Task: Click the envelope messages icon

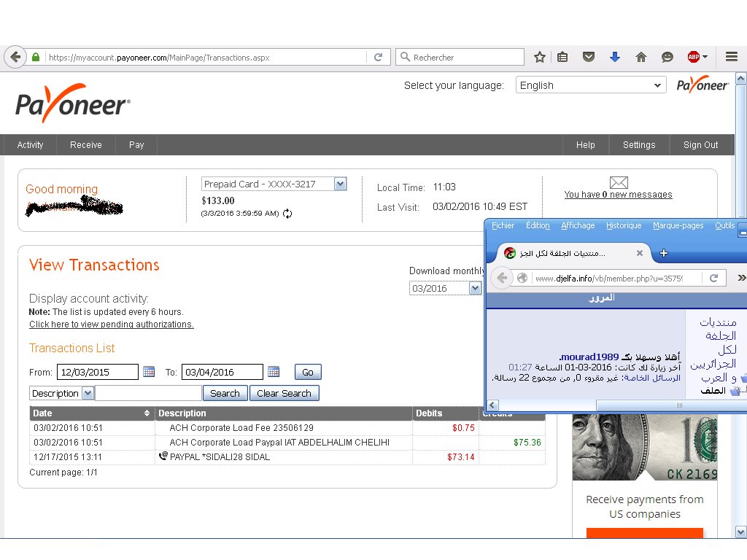Action: pos(619,182)
